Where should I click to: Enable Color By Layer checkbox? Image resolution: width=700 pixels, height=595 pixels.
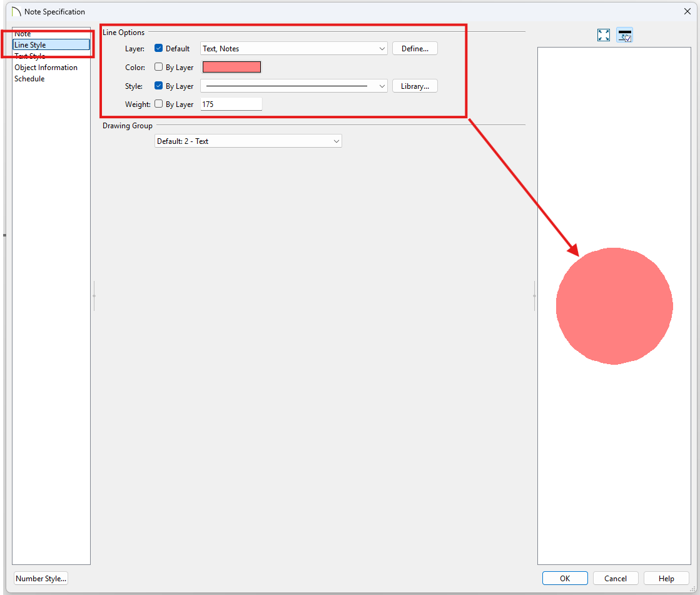pyautogui.click(x=158, y=67)
